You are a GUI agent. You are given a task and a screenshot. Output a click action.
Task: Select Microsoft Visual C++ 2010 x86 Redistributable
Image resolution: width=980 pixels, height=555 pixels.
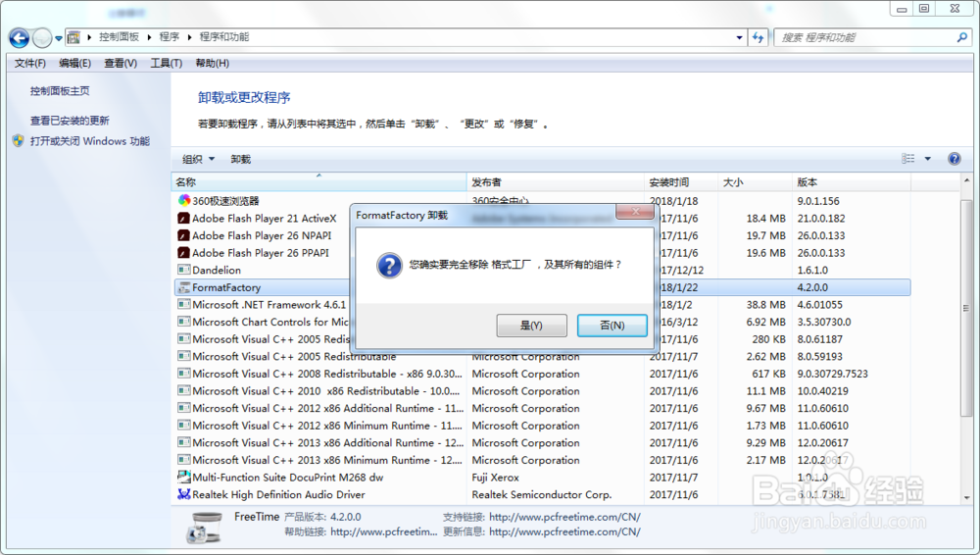(541, 391)
